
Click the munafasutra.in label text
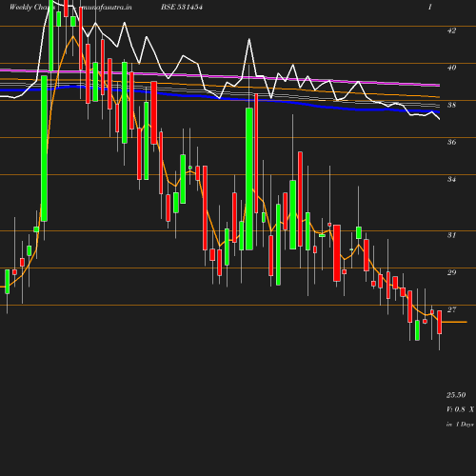coord(106,7)
